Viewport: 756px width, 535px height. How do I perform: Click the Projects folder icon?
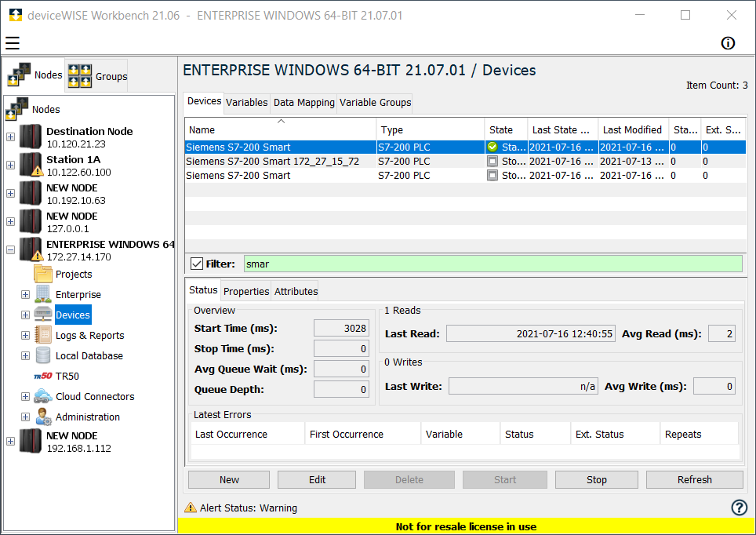click(43, 274)
